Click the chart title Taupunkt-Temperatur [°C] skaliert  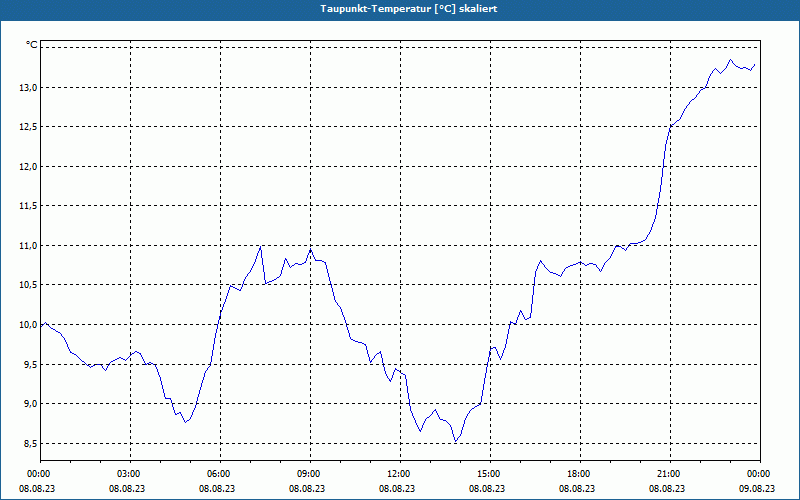[x=409, y=9]
